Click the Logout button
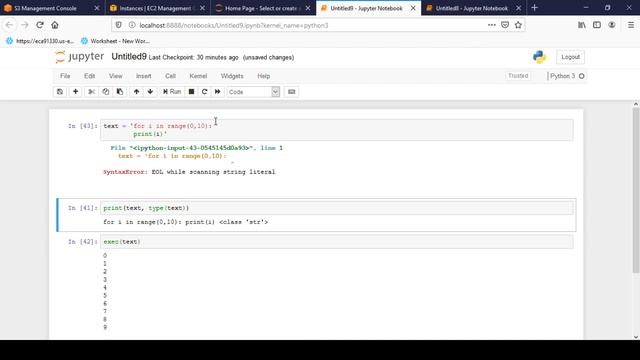The height and width of the screenshot is (360, 640). click(570, 57)
